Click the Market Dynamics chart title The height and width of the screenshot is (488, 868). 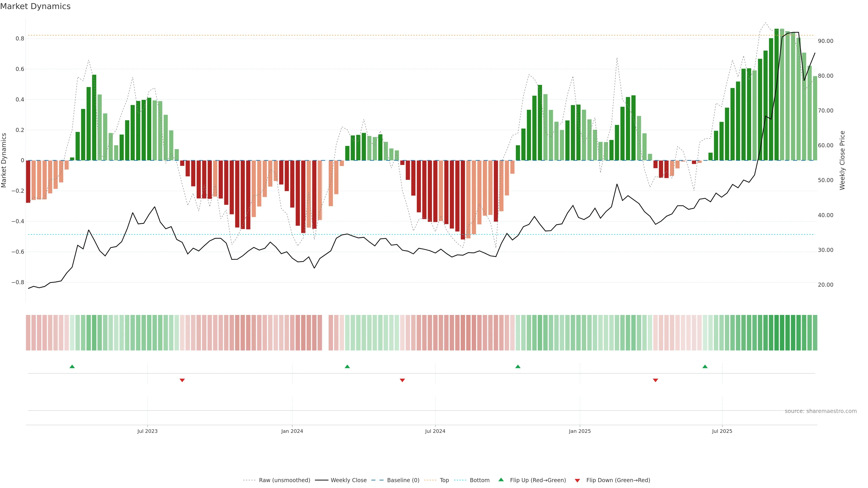[35, 6]
